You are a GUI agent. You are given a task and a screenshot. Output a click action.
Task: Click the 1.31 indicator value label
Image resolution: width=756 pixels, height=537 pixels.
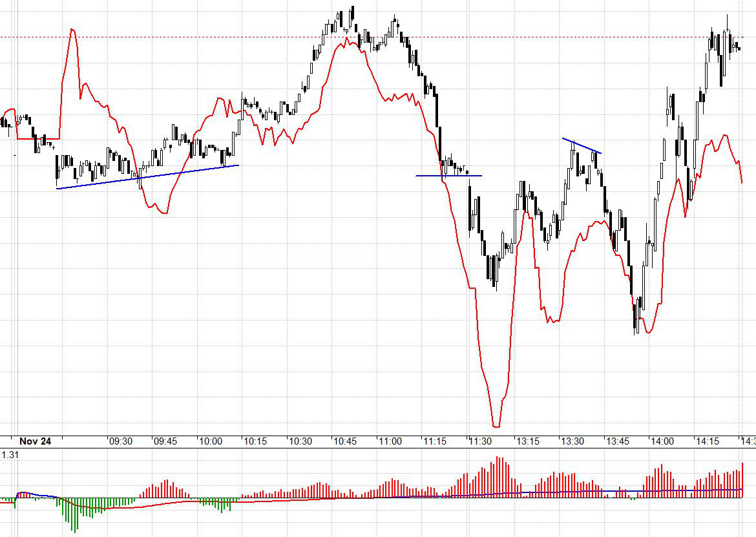(x=10, y=454)
